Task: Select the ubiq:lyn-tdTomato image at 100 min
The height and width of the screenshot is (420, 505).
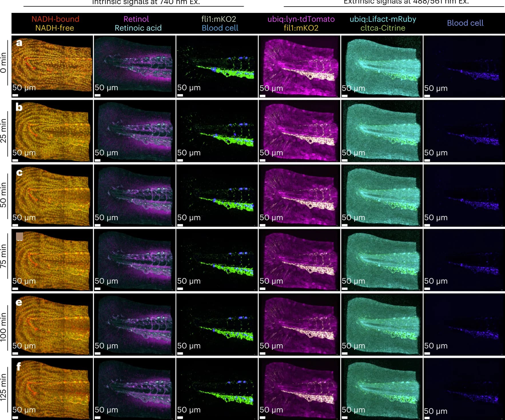Action: [299, 325]
